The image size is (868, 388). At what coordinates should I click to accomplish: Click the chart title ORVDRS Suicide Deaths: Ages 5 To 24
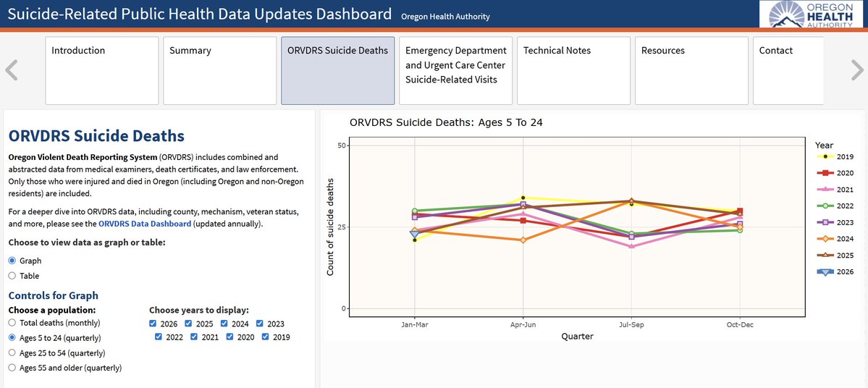pos(446,122)
